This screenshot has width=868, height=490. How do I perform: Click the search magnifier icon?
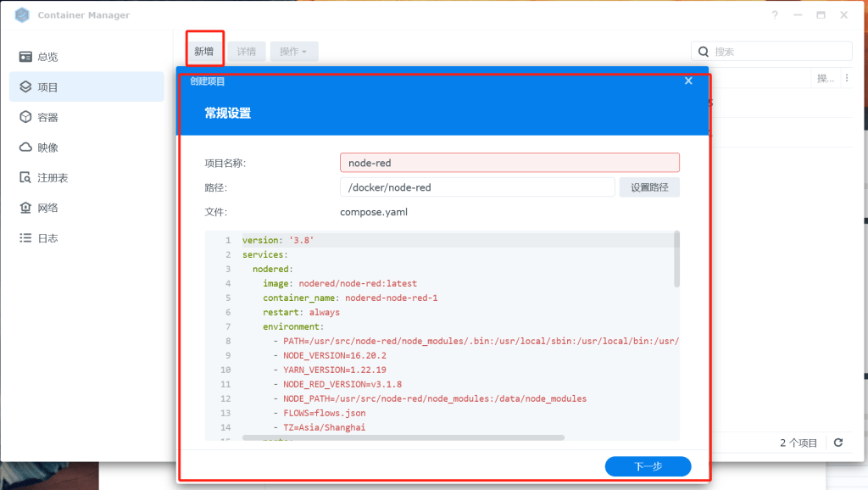704,52
